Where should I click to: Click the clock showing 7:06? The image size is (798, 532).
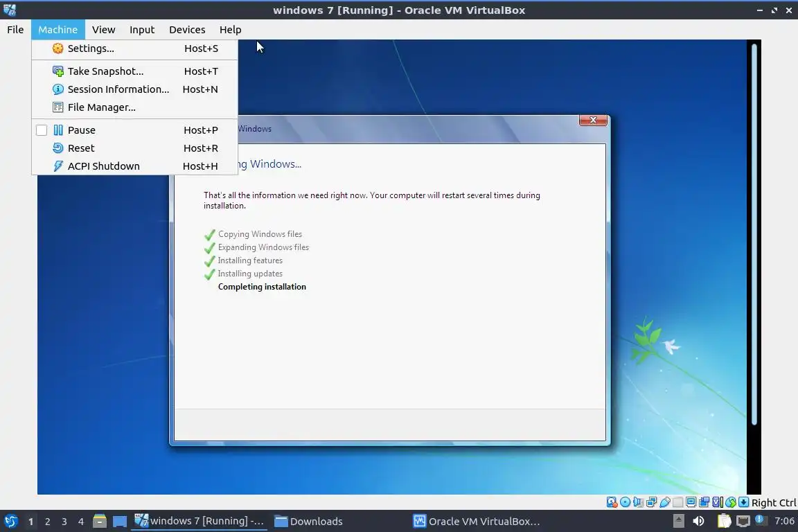(x=784, y=521)
